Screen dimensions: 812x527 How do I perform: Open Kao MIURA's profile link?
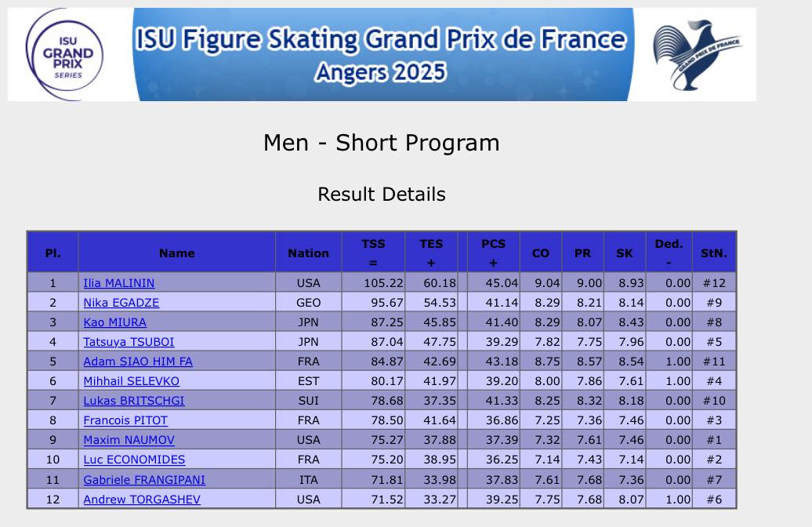click(115, 322)
